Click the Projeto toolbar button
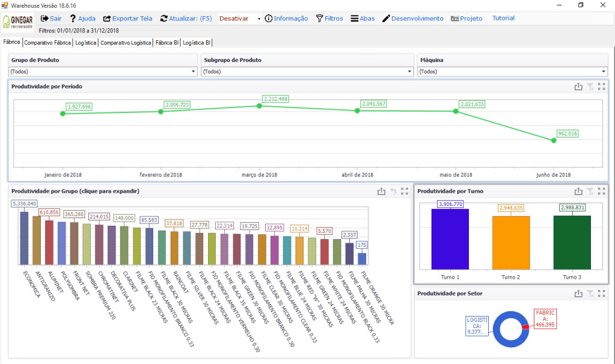 467,19
